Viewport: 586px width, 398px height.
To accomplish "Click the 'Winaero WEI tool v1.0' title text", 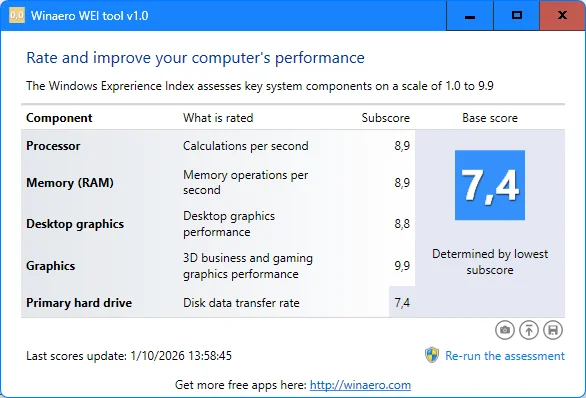I will coord(89,16).
